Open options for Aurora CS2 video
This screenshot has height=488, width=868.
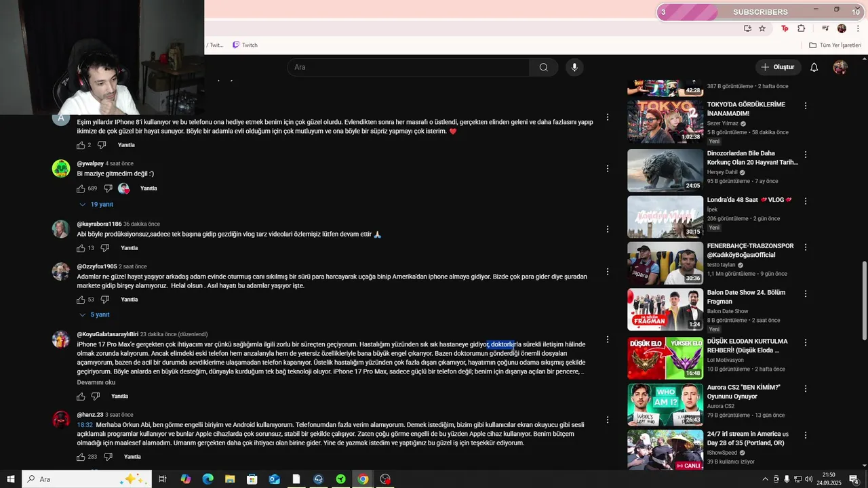[x=806, y=388]
